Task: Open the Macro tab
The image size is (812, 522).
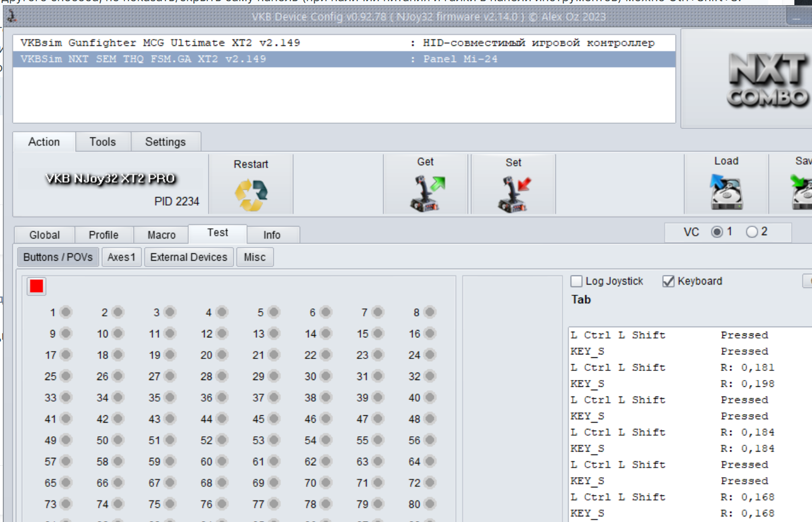Action: tap(161, 235)
